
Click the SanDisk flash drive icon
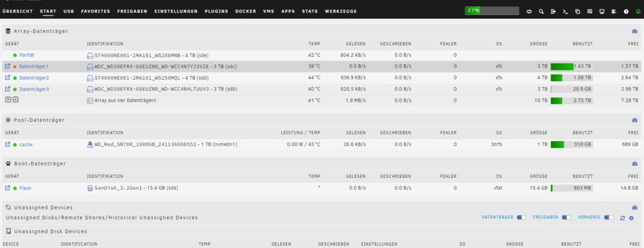pyautogui.click(x=90, y=188)
